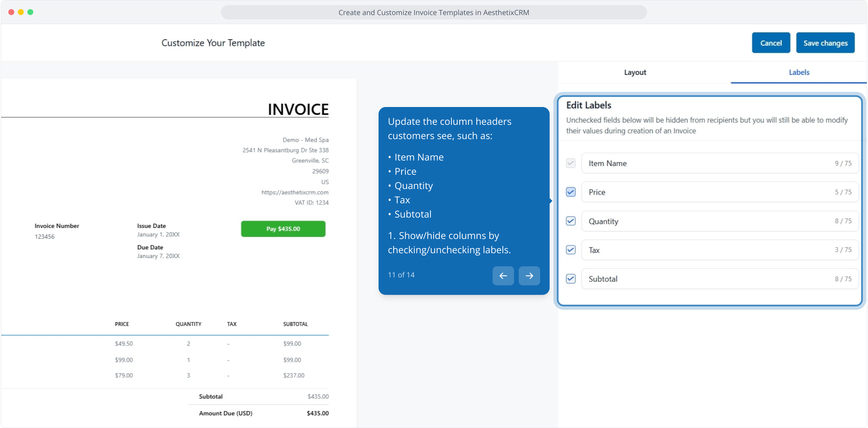Click into the Quantity label field

705,221
